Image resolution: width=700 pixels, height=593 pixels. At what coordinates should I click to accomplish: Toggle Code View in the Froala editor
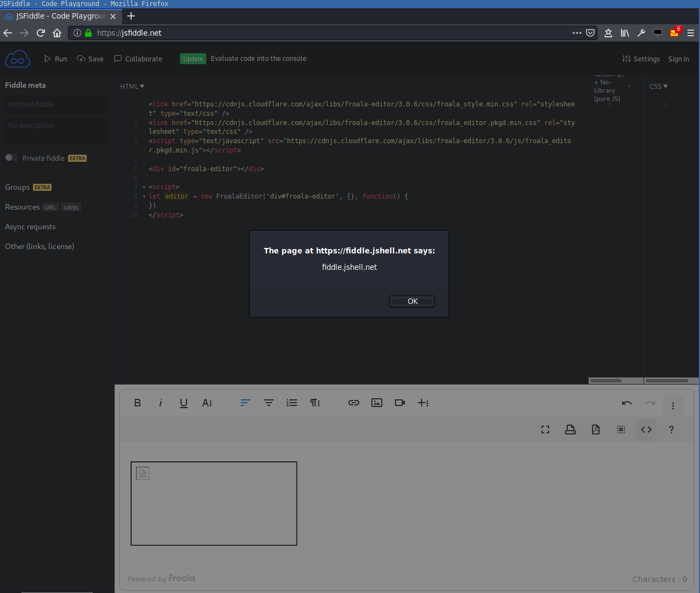coord(646,430)
